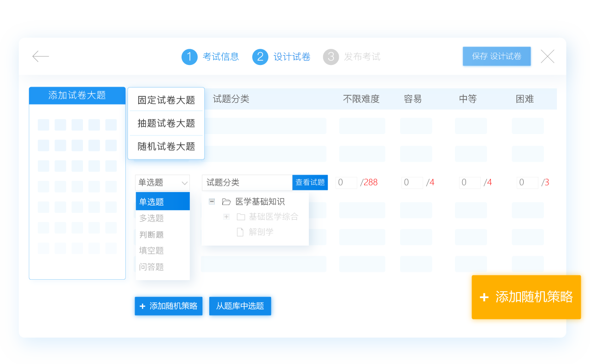Click the 添加试卷大题 header button

point(77,95)
